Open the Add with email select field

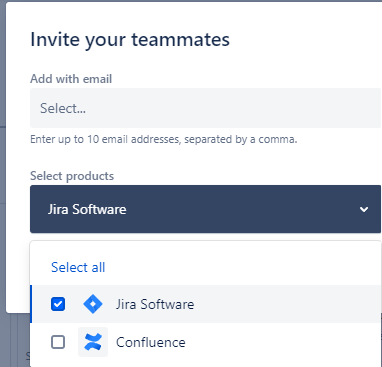click(x=205, y=108)
